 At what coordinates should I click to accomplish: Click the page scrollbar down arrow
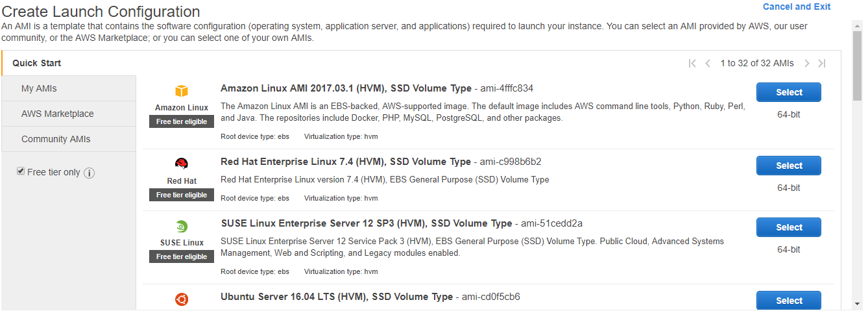click(858, 304)
